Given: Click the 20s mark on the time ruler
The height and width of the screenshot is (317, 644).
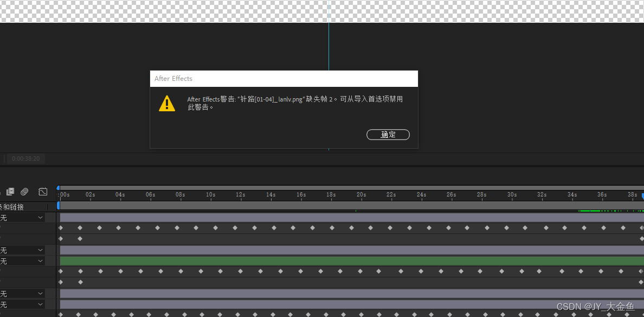Looking at the screenshot, I should point(362,194).
